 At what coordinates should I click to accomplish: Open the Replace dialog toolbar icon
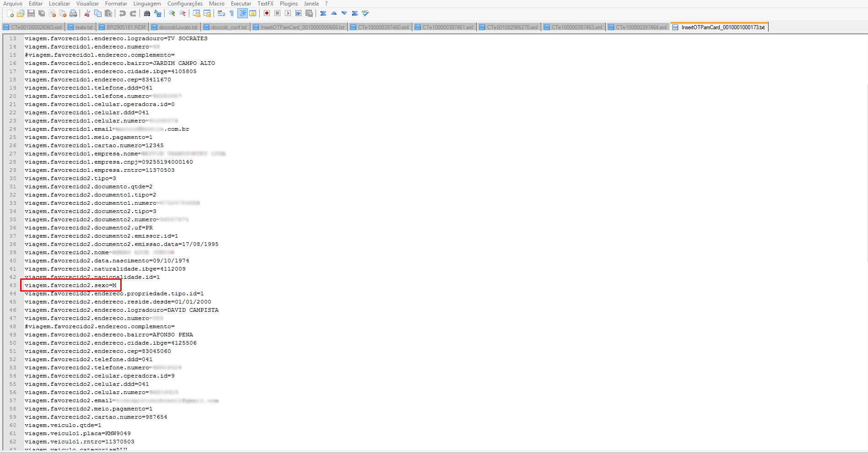coord(157,14)
